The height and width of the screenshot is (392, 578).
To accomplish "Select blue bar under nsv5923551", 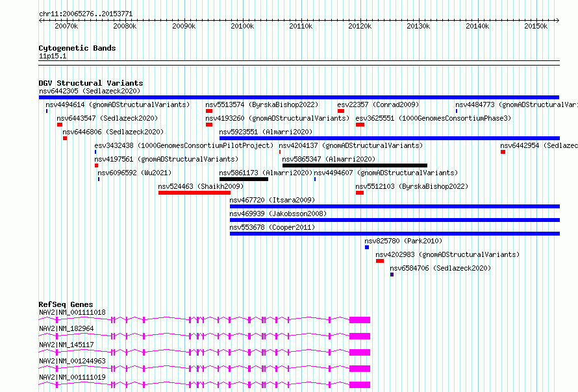I will coord(389,138).
